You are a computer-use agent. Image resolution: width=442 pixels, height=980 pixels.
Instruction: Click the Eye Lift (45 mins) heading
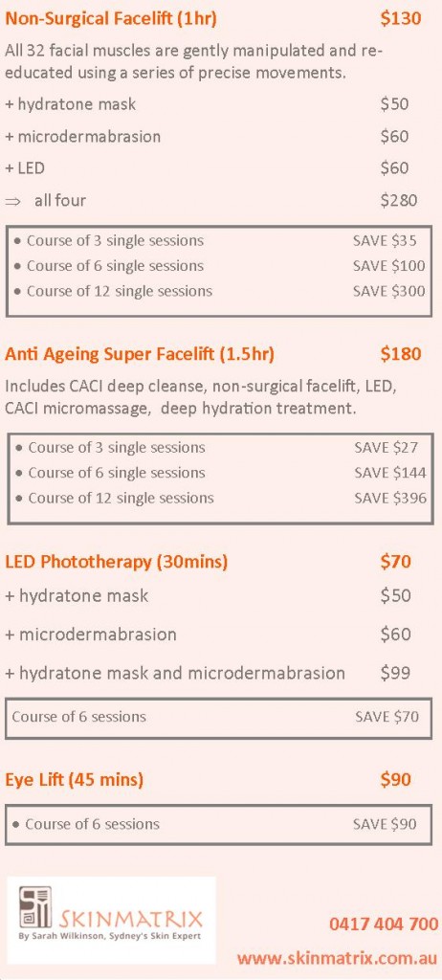(x=75, y=779)
